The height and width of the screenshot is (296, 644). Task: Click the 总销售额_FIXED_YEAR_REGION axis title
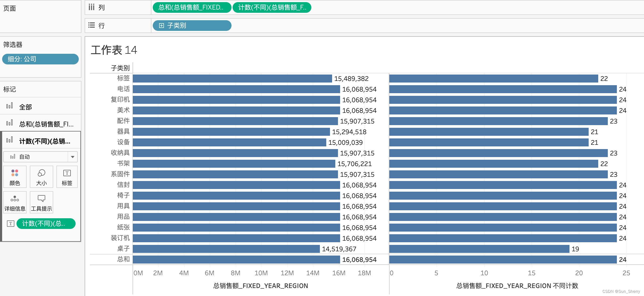click(x=261, y=286)
